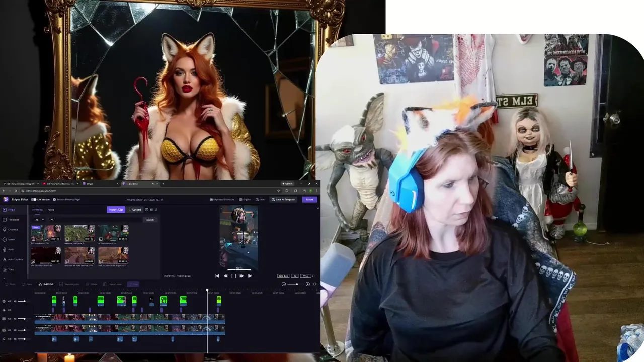
Task: Click the Upload button
Action: tap(135, 210)
